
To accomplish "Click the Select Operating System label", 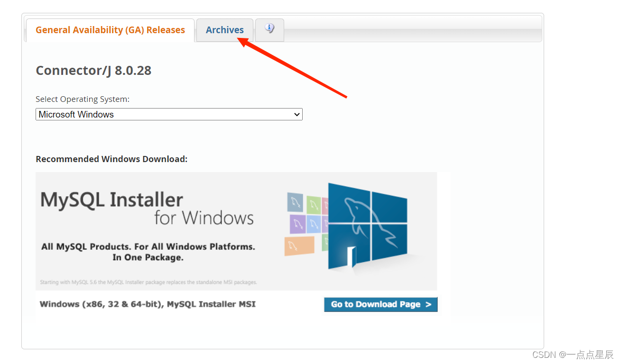I will (x=83, y=99).
